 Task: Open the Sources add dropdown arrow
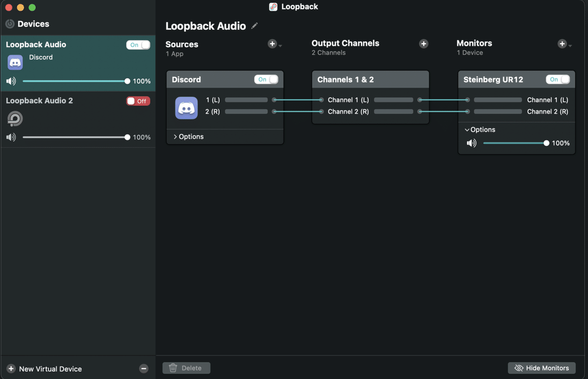[280, 46]
